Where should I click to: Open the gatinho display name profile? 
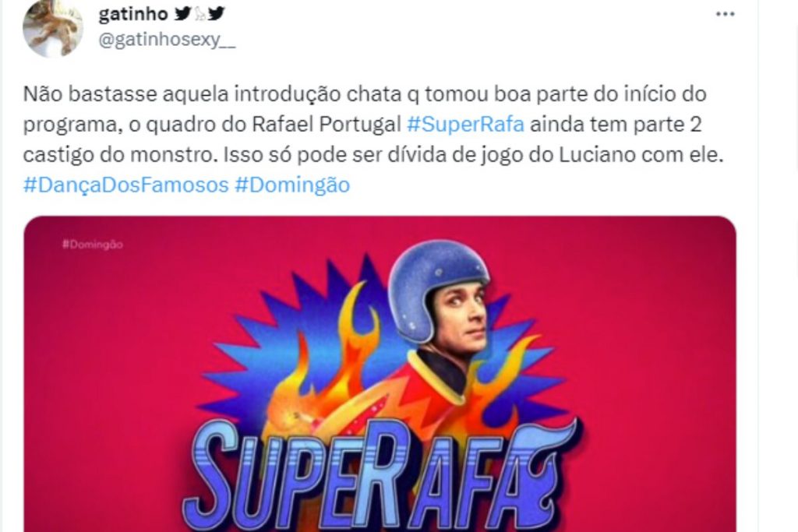pos(132,14)
